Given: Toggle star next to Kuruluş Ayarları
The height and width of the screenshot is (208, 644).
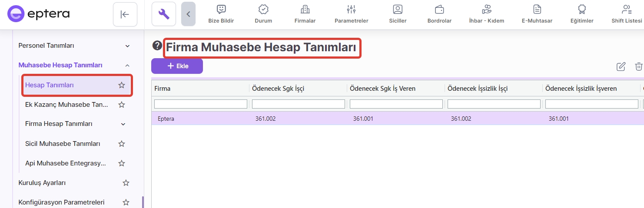Looking at the screenshot, I should click(x=126, y=183).
